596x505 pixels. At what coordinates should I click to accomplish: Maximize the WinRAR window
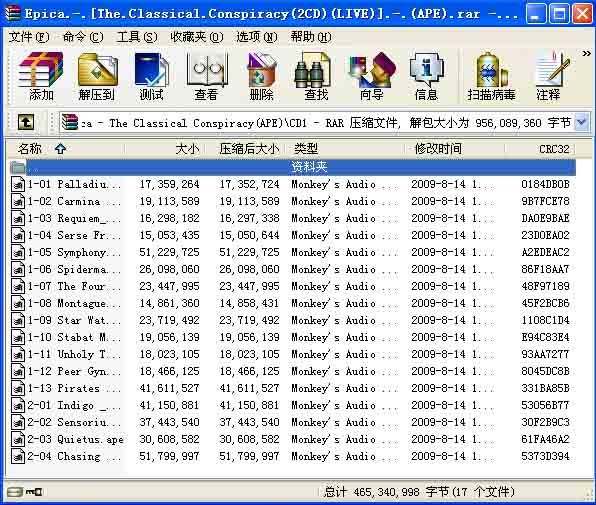[x=559, y=14]
